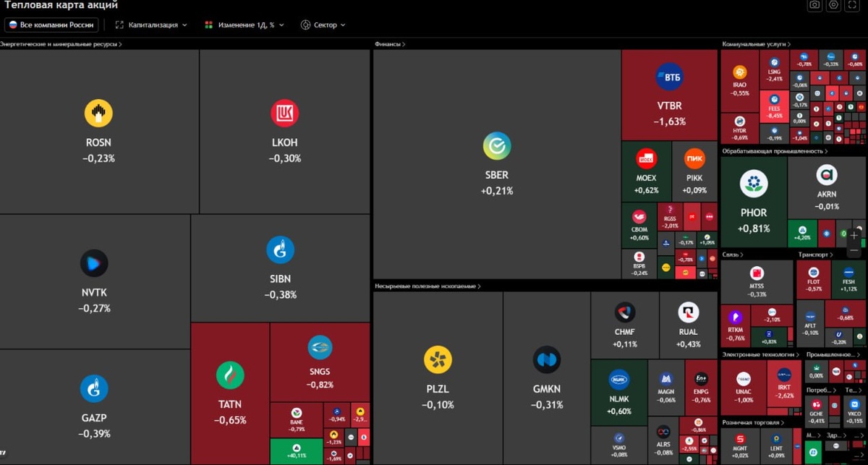Click the VTB bank VTBR logo

(669, 77)
